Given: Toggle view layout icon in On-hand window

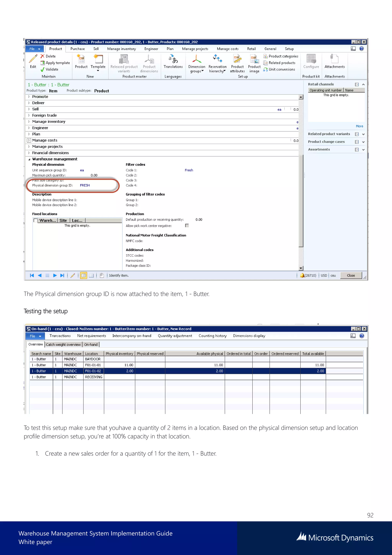Looking at the screenshot, I should point(353,336).
